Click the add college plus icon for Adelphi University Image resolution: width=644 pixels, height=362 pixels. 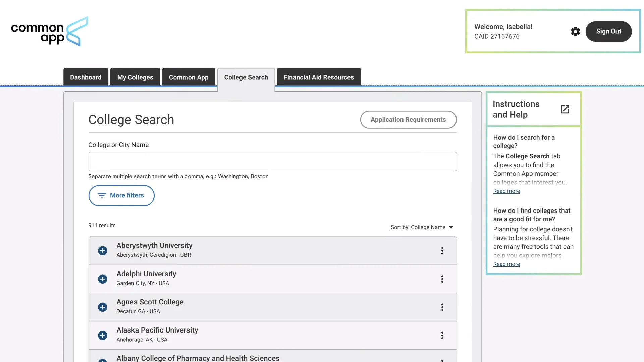(x=102, y=279)
